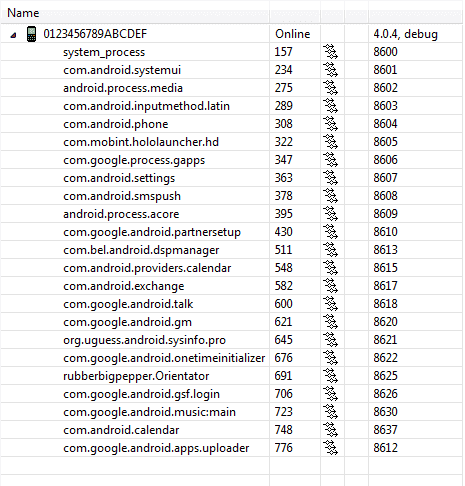Click the debug arrows icon for com.android.phone
Image resolution: width=465 pixels, height=486 pixels.
coord(330,124)
